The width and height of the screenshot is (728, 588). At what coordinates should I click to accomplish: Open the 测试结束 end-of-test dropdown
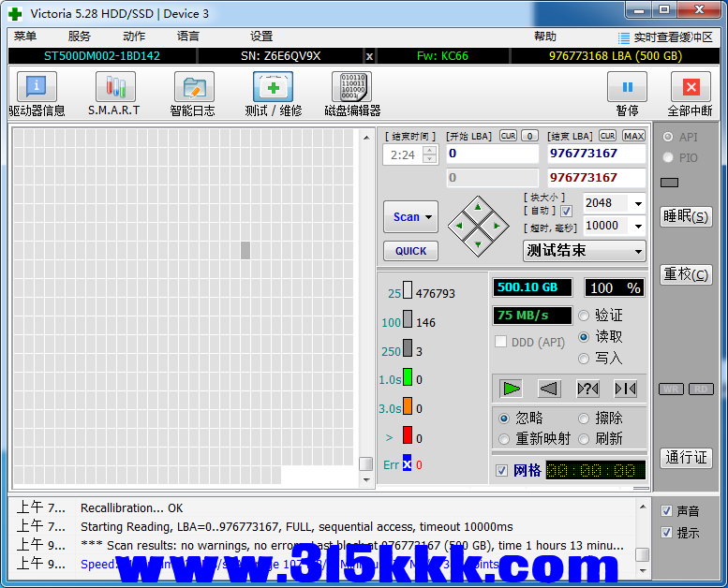point(584,251)
